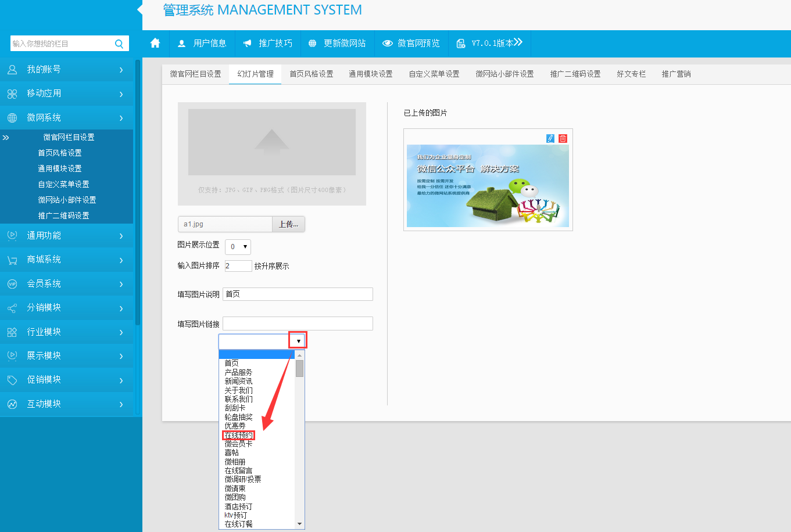Viewport: 791px width, 532px height.
Task: Open 微官网预览 with the eye icon
Action: pos(411,43)
